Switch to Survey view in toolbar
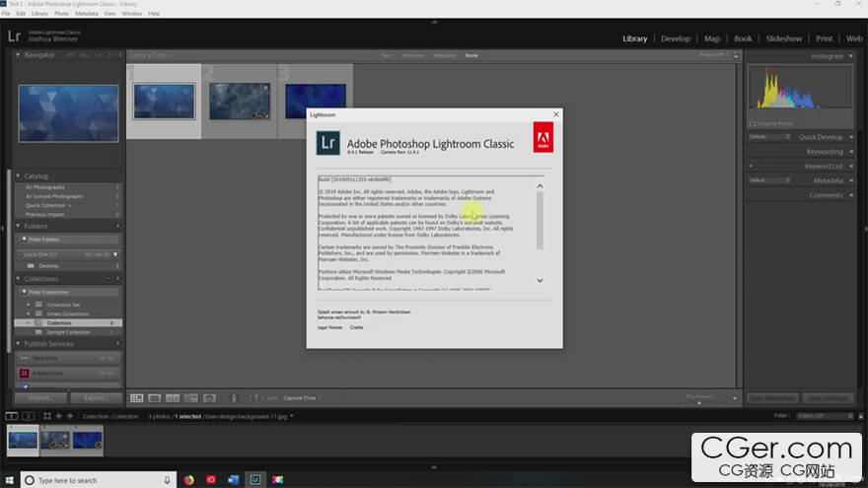 pos(191,398)
